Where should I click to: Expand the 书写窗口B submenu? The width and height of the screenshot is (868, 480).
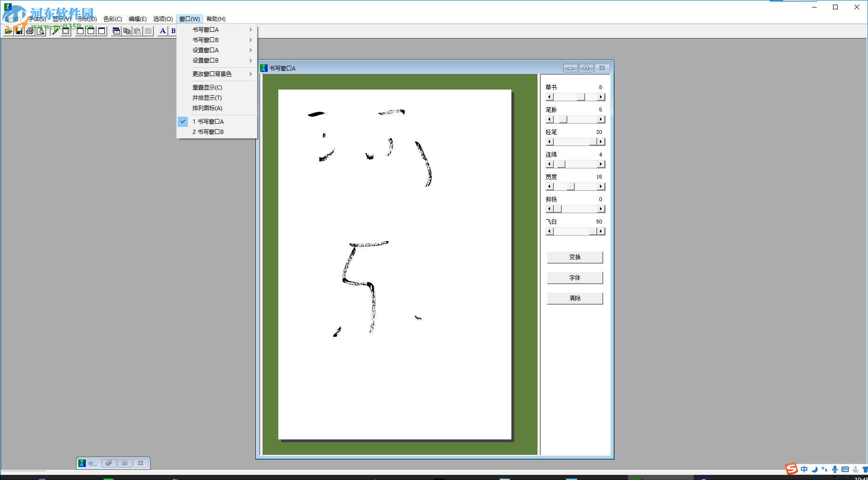pos(217,40)
